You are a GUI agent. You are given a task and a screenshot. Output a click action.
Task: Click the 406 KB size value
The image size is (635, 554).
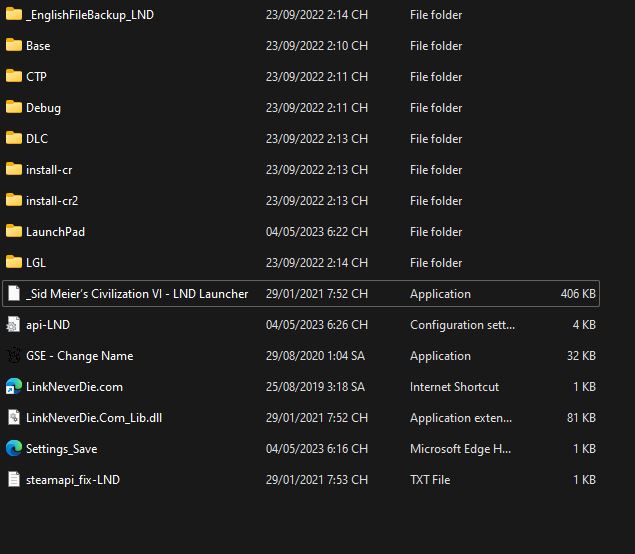click(x=578, y=294)
